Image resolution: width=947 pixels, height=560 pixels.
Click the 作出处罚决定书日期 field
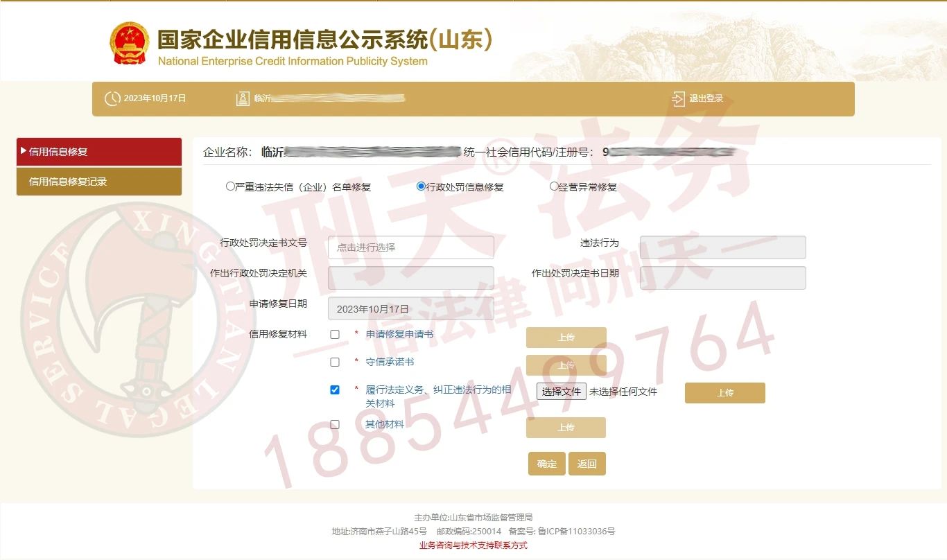[x=723, y=278]
